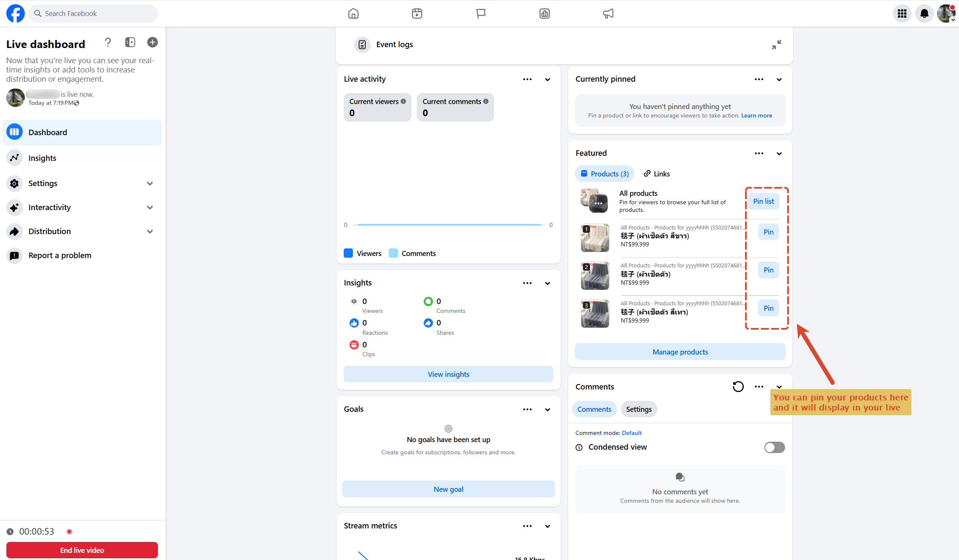Click the help question mark icon
This screenshot has height=560, width=959.
click(108, 42)
